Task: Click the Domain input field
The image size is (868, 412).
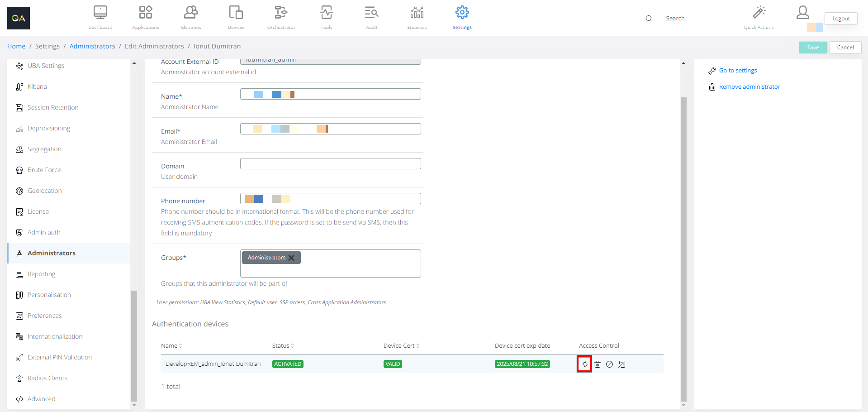Action: 330,163
